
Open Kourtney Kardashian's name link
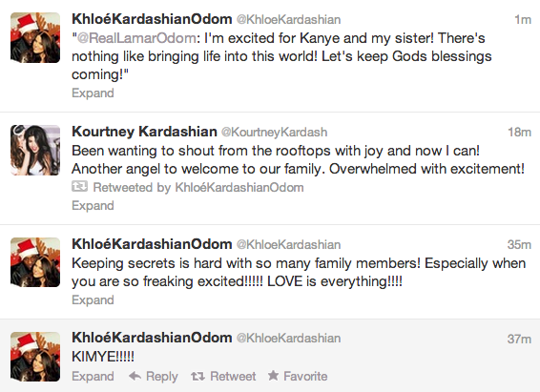[x=144, y=132]
